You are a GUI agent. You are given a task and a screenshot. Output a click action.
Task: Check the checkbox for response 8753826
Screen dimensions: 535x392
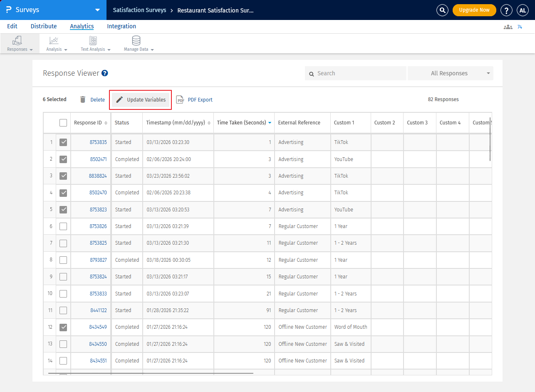pos(63,226)
